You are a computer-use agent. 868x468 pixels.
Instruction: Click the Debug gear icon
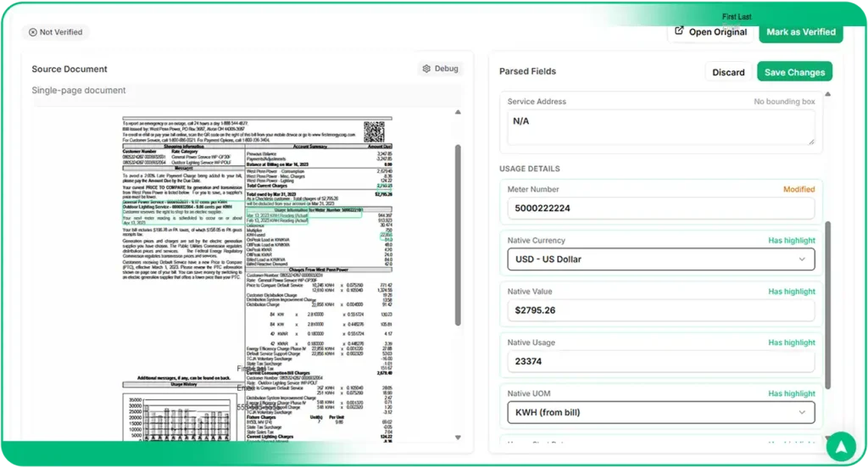pyautogui.click(x=426, y=69)
